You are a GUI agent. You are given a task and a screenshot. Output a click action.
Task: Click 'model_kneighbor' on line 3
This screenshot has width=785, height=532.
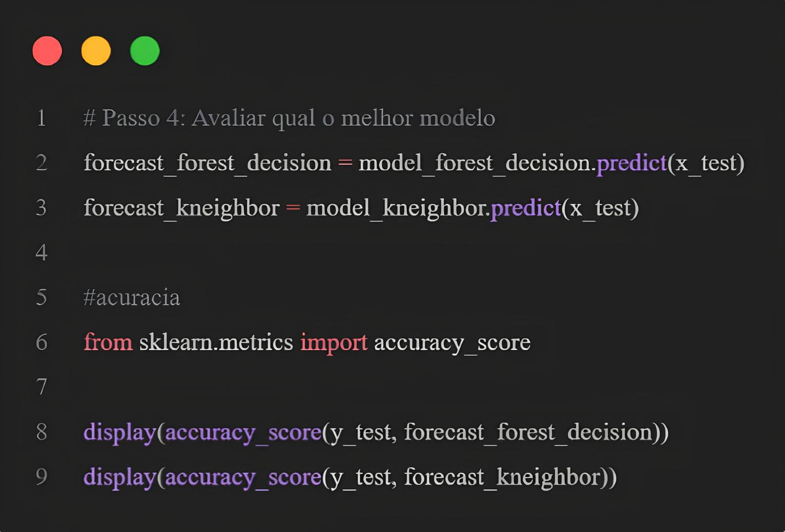(395, 208)
